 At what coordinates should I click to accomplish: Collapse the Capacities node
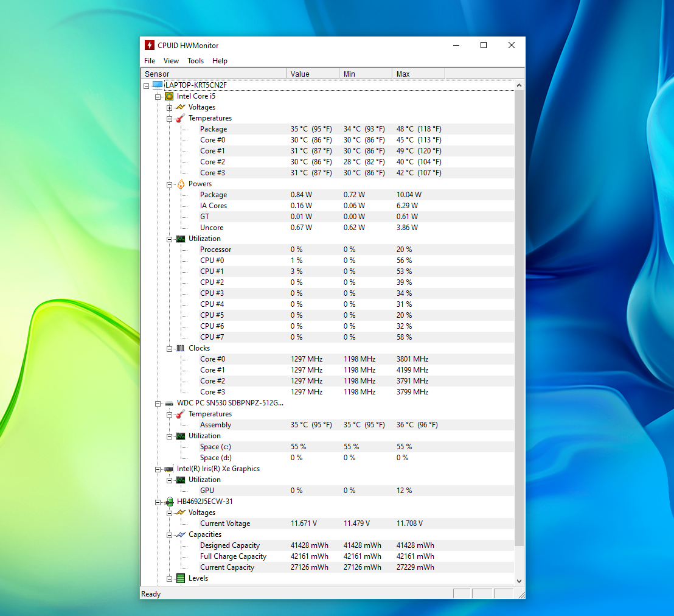(x=169, y=535)
